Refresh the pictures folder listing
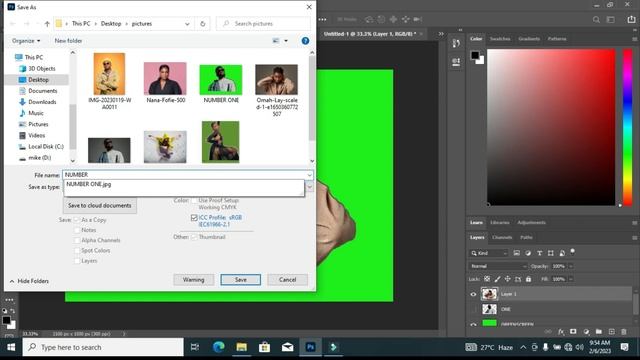 pyautogui.click(x=202, y=24)
